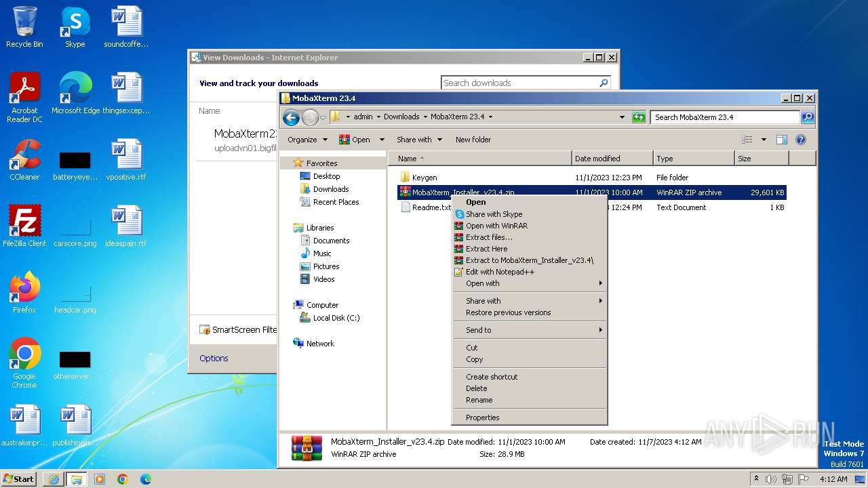
Task: Launch FileZilla Client desktop shortcut
Action: [24, 226]
